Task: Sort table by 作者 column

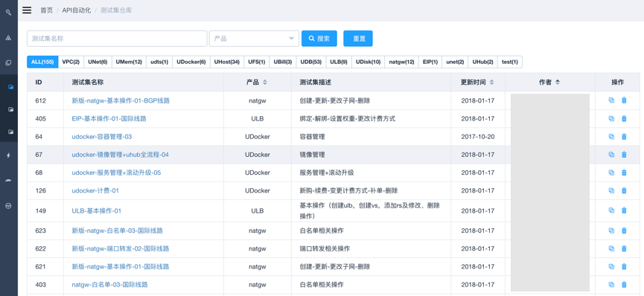Action: click(x=558, y=83)
